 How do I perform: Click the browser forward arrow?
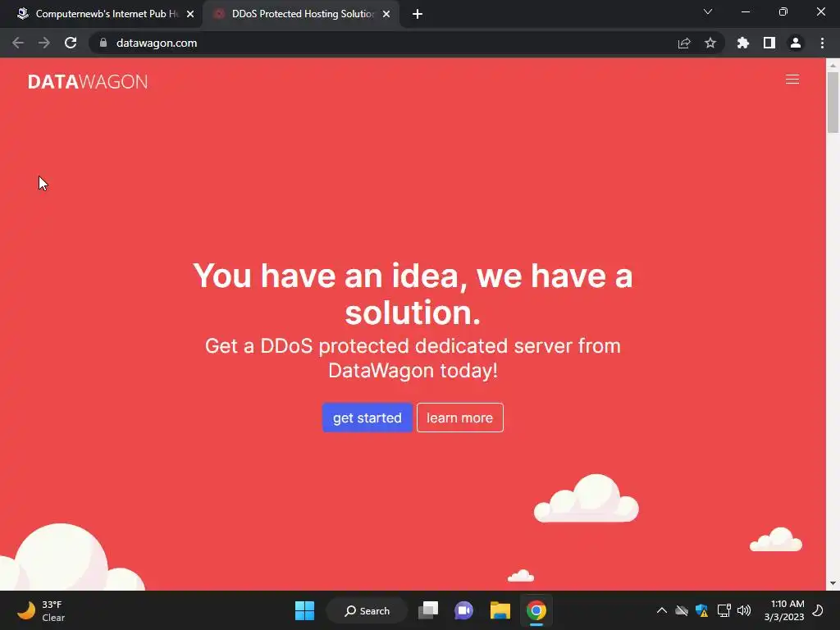(44, 43)
